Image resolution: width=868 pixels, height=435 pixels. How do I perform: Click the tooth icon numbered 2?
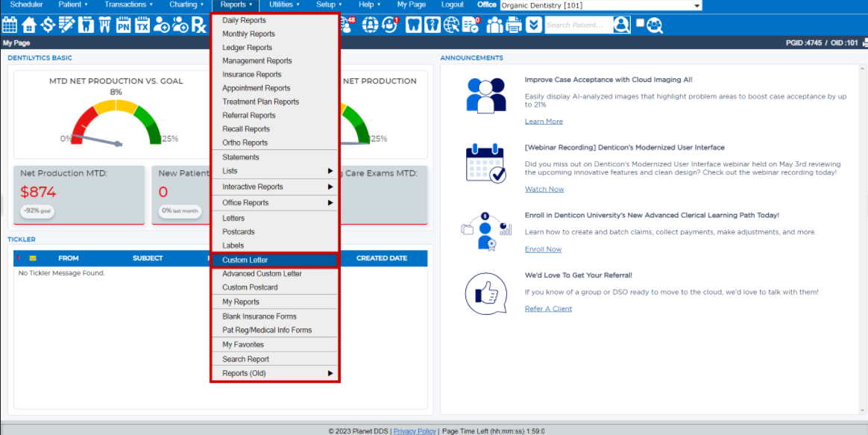(x=433, y=25)
